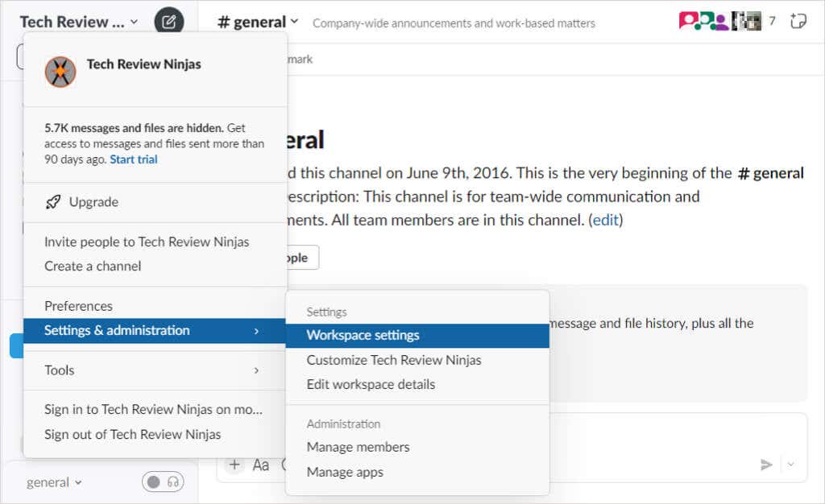Open text formatting with the Aa icon
This screenshot has width=825, height=504.
tap(260, 465)
